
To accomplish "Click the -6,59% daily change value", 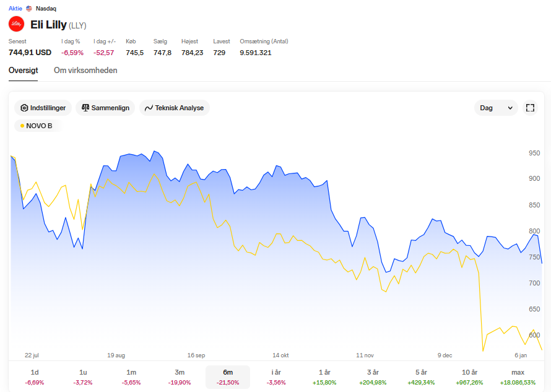I will pos(72,53).
